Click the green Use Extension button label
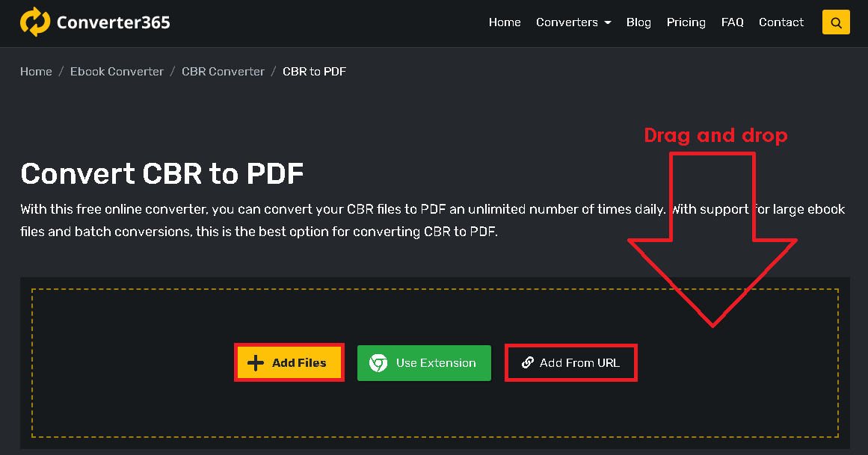Viewport: 868px width, 455px height. 436,363
